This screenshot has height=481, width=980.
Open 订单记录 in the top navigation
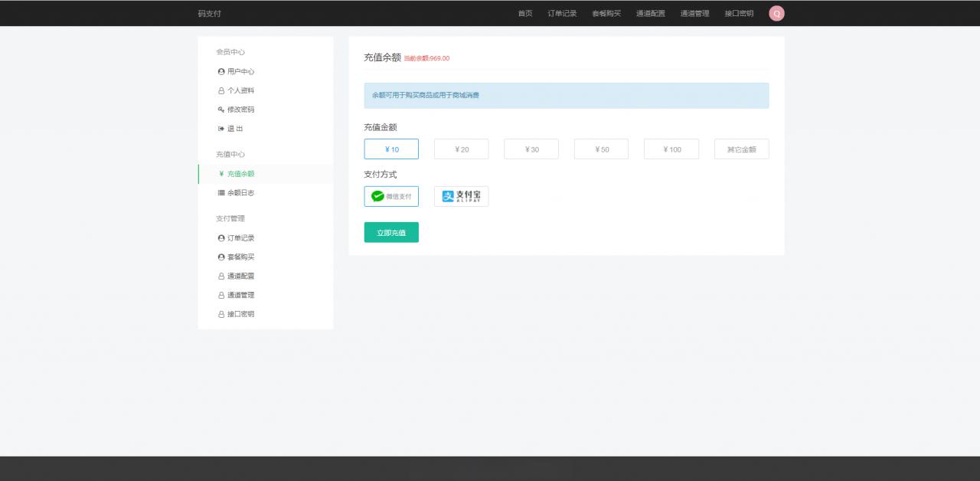click(x=562, y=14)
